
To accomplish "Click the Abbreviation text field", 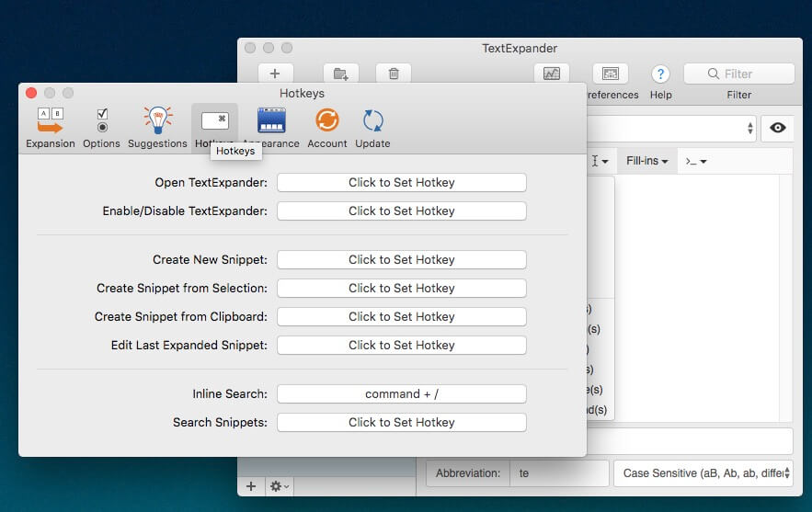I will coord(559,473).
